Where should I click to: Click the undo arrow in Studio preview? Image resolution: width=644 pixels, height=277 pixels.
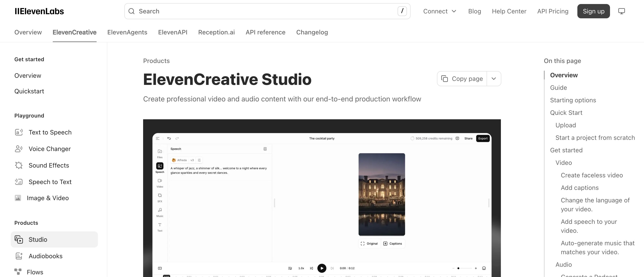pos(169,138)
